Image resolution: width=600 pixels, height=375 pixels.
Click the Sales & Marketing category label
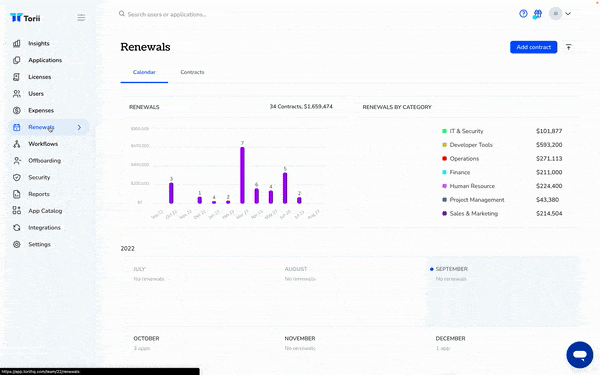473,214
